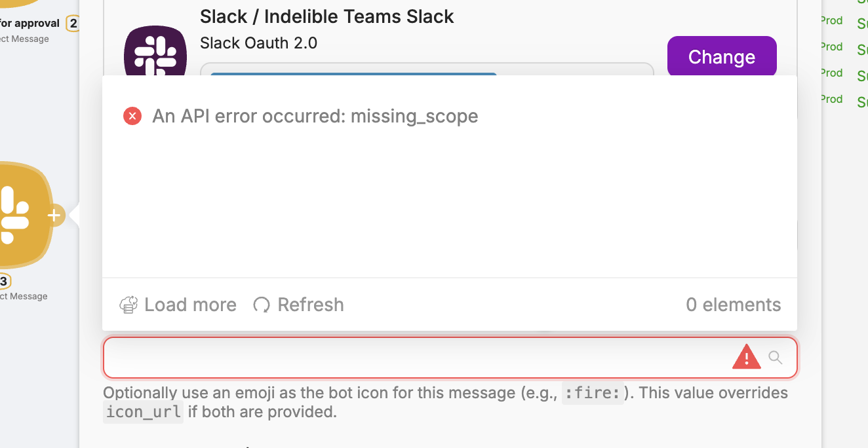Click the badge numbered 3 under Slack module
Viewport: 868px width, 448px height.
[x=3, y=282]
